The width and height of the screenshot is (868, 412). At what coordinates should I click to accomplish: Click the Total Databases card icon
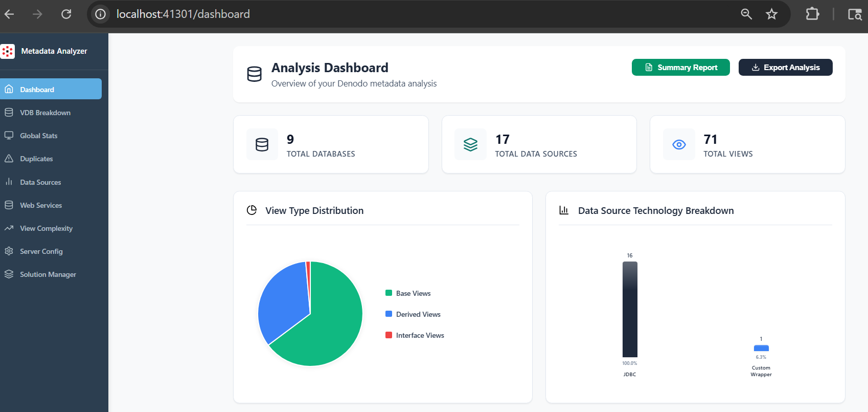[262, 144]
